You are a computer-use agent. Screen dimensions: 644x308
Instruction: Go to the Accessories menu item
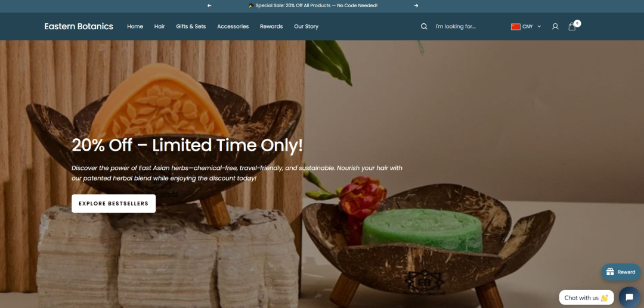(x=233, y=26)
